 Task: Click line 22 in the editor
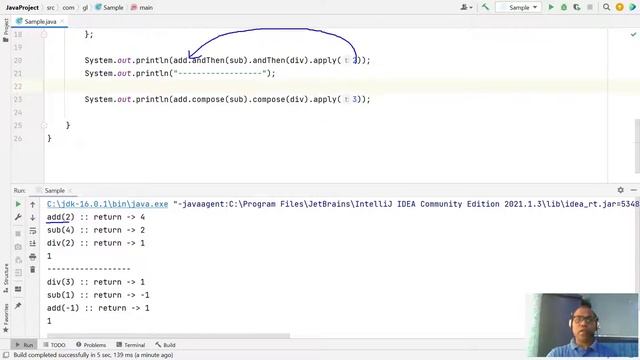pyautogui.click(x=325, y=87)
